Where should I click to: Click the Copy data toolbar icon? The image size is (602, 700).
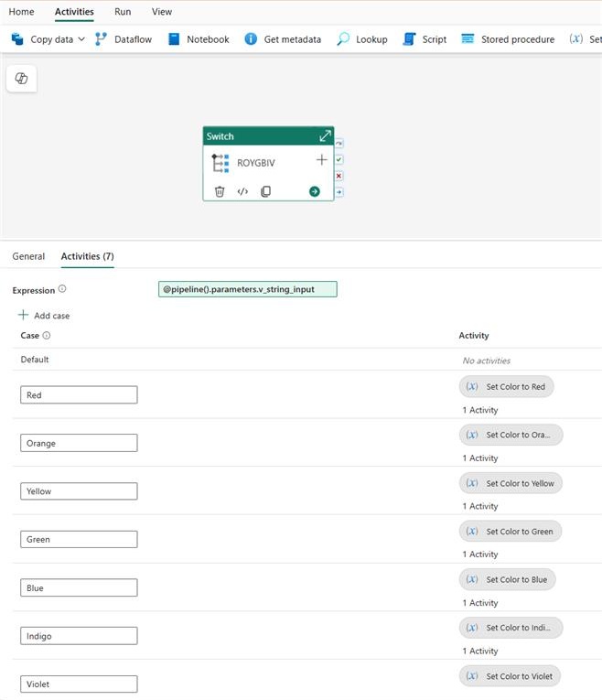click(17, 39)
